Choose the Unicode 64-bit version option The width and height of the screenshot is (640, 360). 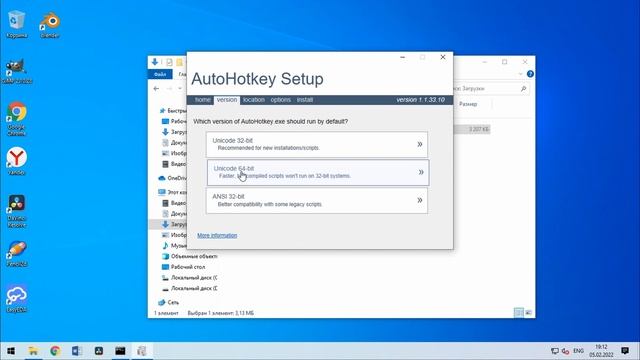coord(318,172)
